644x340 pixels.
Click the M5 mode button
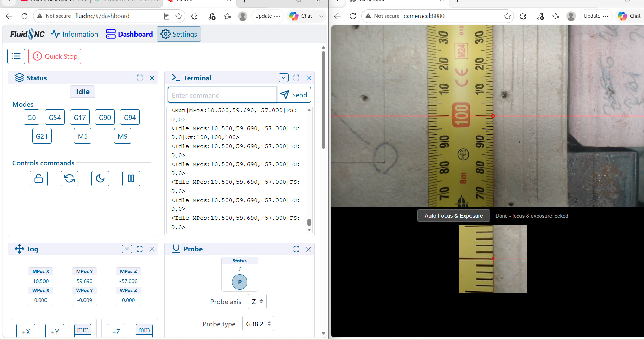pyautogui.click(x=83, y=136)
